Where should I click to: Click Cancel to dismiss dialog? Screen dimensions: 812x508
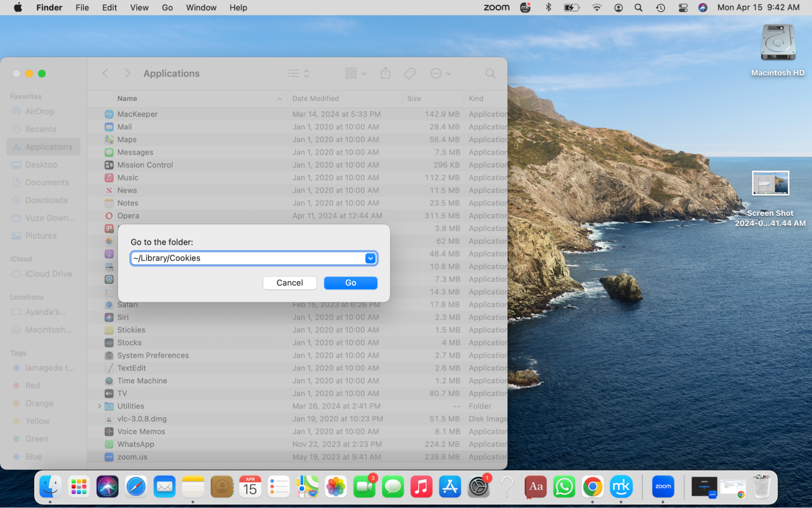pos(290,283)
